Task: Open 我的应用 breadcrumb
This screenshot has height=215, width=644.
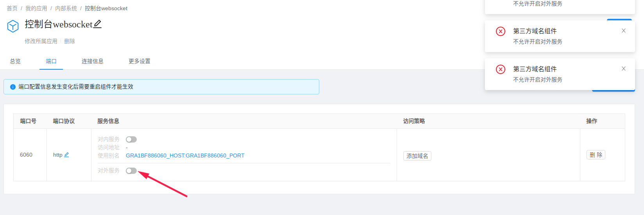Action: pyautogui.click(x=36, y=8)
